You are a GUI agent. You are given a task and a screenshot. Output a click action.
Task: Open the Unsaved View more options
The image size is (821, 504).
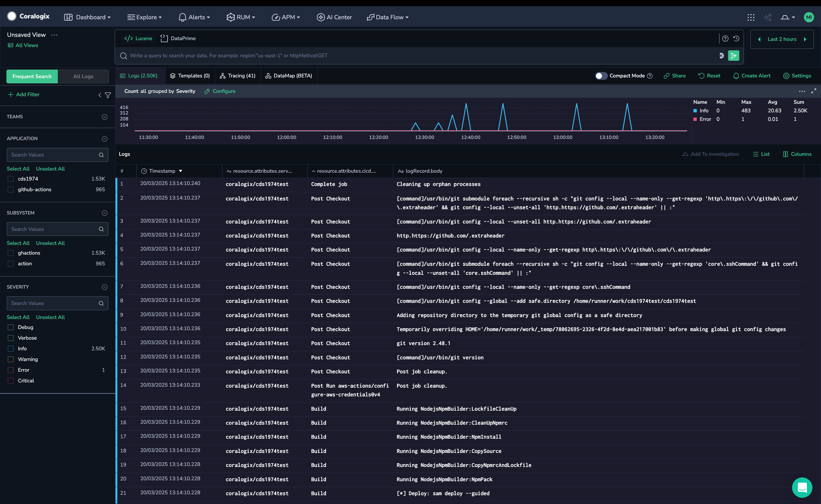(54, 35)
